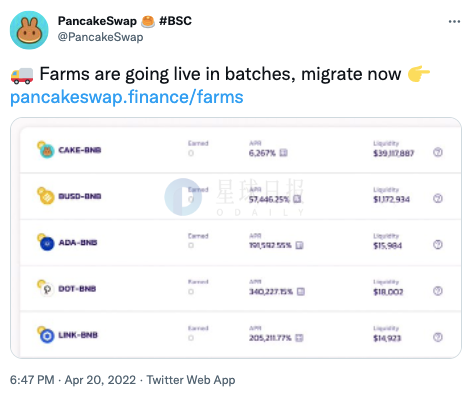The image size is (469, 394).
Task: Click liquidity help icon in LINK-BNB row
Action: point(438,337)
